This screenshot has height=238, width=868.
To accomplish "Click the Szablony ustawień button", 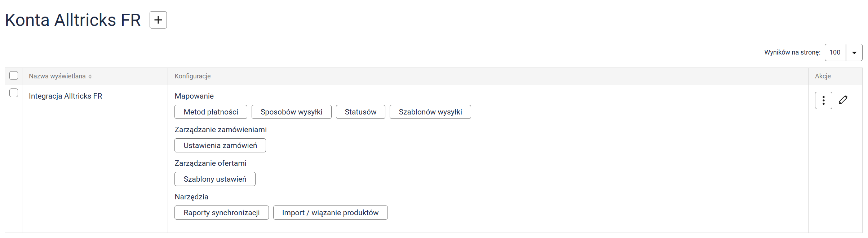I will click(x=215, y=179).
